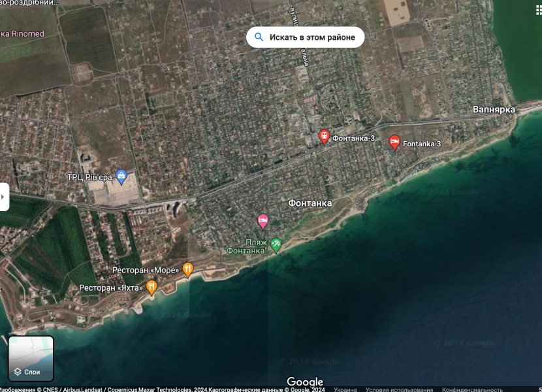Open the Слои layers thumbnail
This screenshot has height=392, width=542.
(x=31, y=358)
